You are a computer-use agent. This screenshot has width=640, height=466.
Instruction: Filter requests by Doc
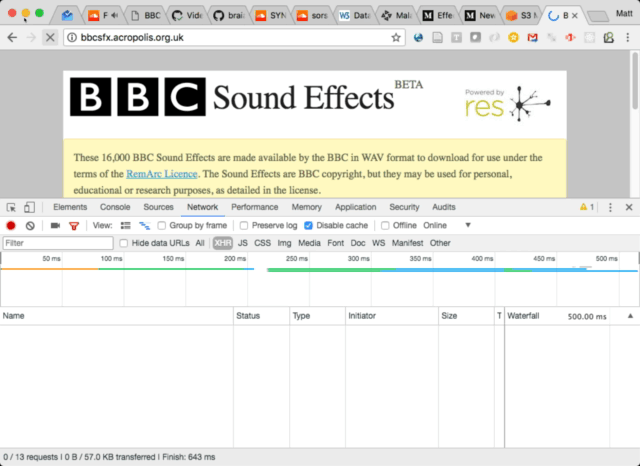358,243
